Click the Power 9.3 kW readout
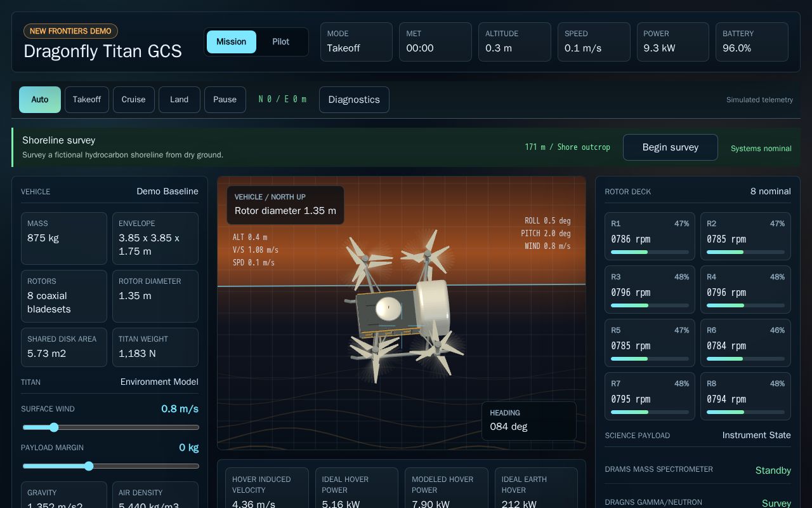This screenshot has height=508, width=812. click(672, 42)
